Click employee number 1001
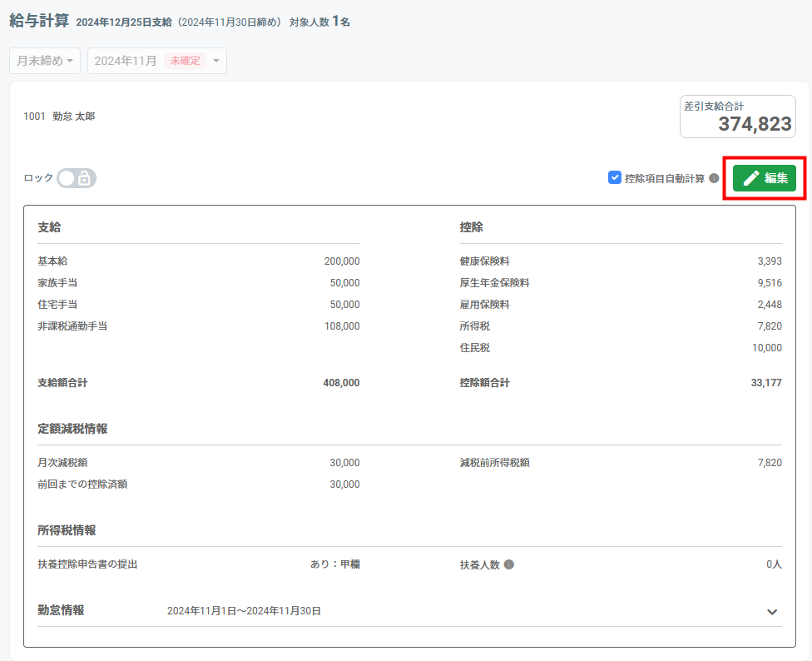The image size is (812, 661). (x=34, y=116)
